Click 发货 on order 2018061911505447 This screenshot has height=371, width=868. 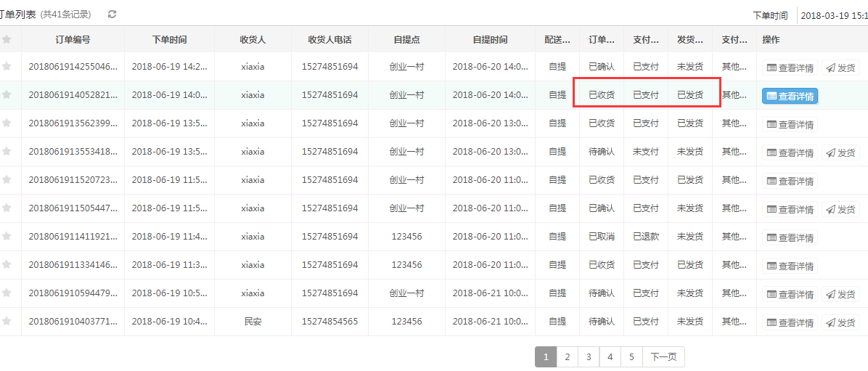840,209
